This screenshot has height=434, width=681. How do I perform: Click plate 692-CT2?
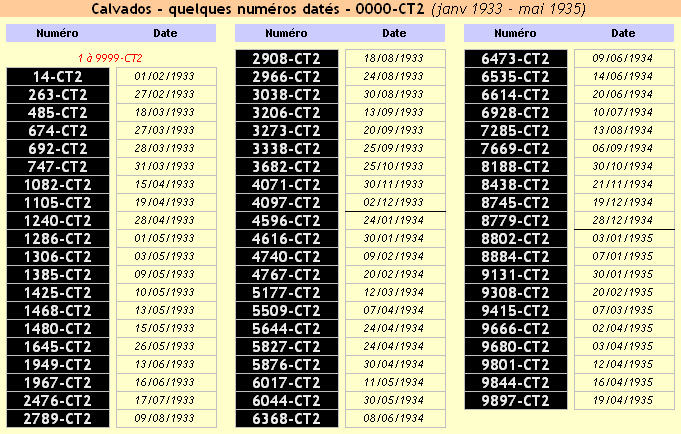point(58,149)
